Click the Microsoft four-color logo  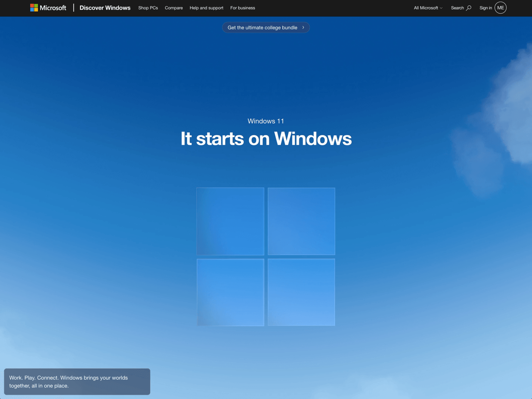click(x=34, y=8)
